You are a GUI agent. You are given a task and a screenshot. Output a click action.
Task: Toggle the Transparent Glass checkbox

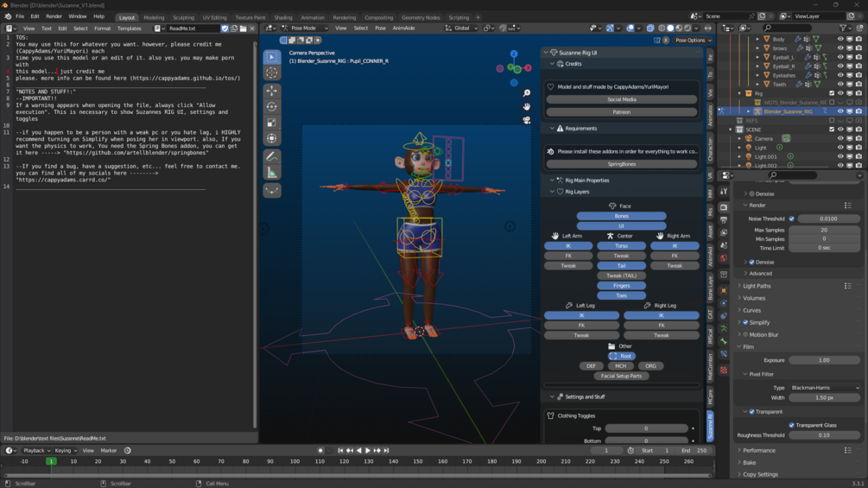click(792, 425)
